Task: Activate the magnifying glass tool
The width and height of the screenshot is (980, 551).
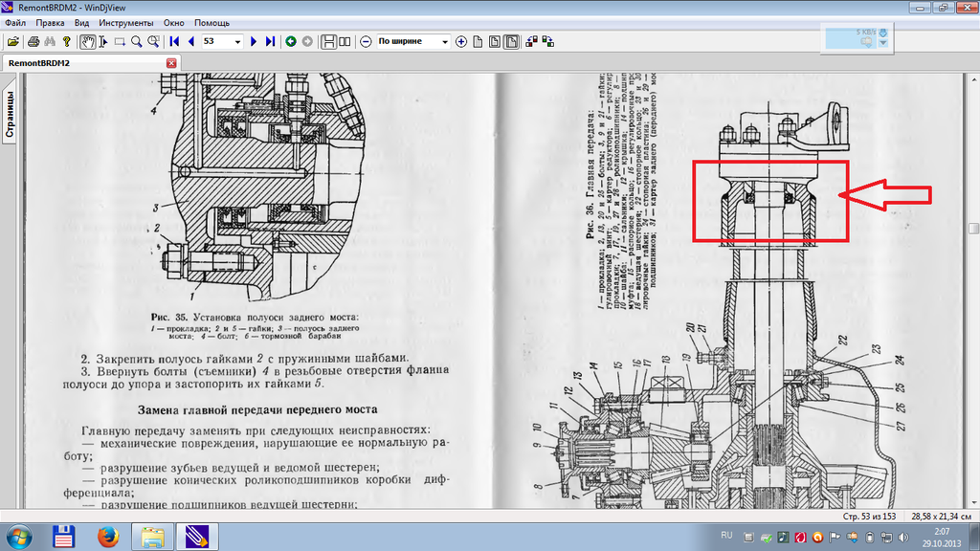Action: (136, 41)
